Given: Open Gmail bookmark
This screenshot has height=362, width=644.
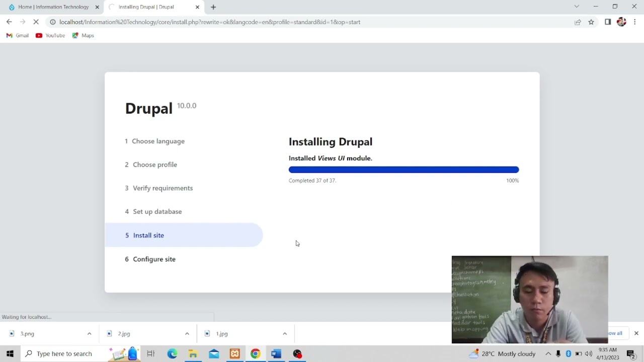Looking at the screenshot, I should (18, 36).
